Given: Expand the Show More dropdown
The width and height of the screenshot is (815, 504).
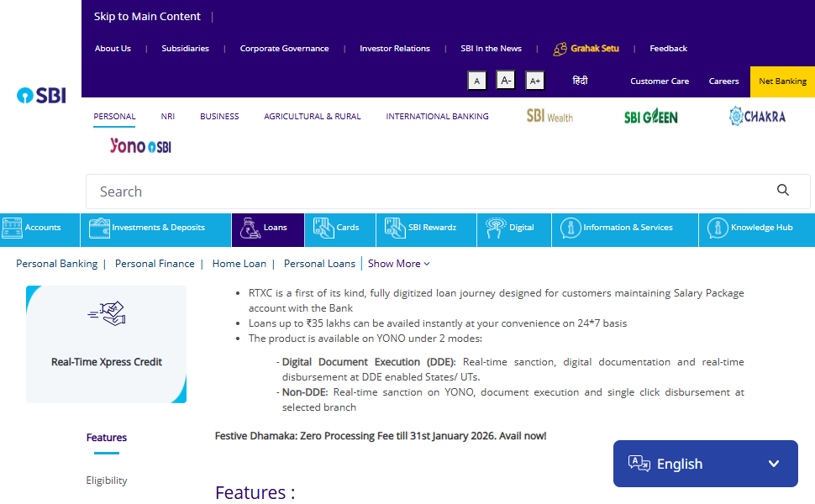Looking at the screenshot, I should (x=398, y=263).
